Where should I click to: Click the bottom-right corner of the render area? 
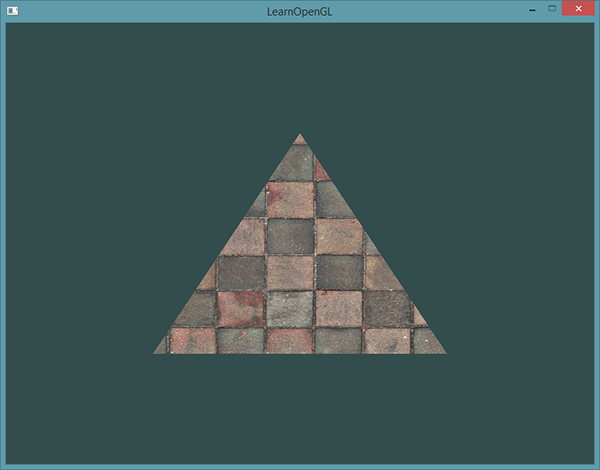tap(591, 461)
